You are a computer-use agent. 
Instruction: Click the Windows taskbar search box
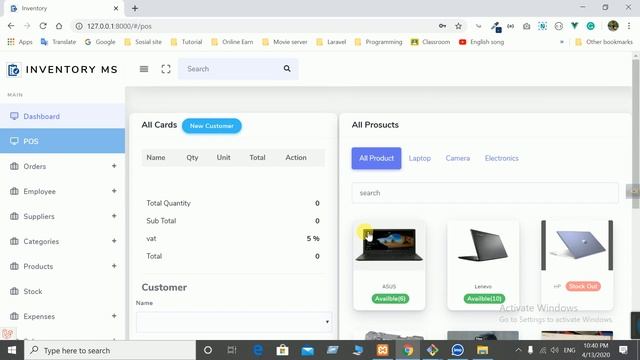(x=110, y=350)
